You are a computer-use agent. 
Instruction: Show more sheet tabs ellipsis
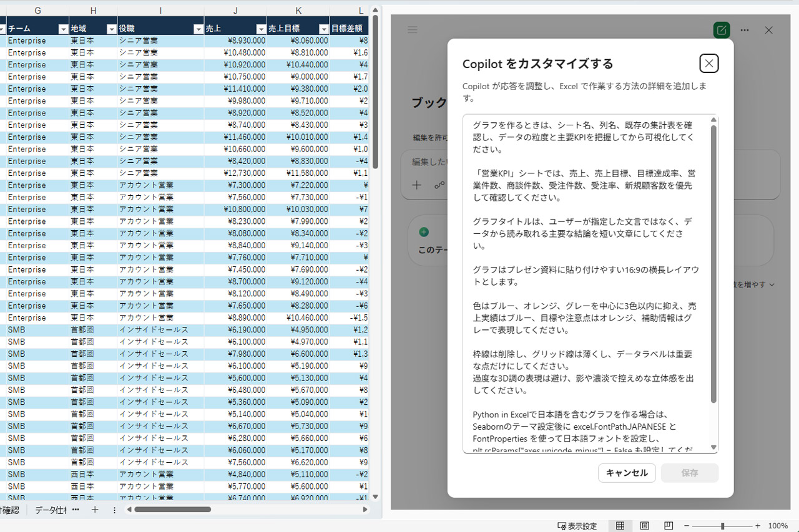point(76,510)
